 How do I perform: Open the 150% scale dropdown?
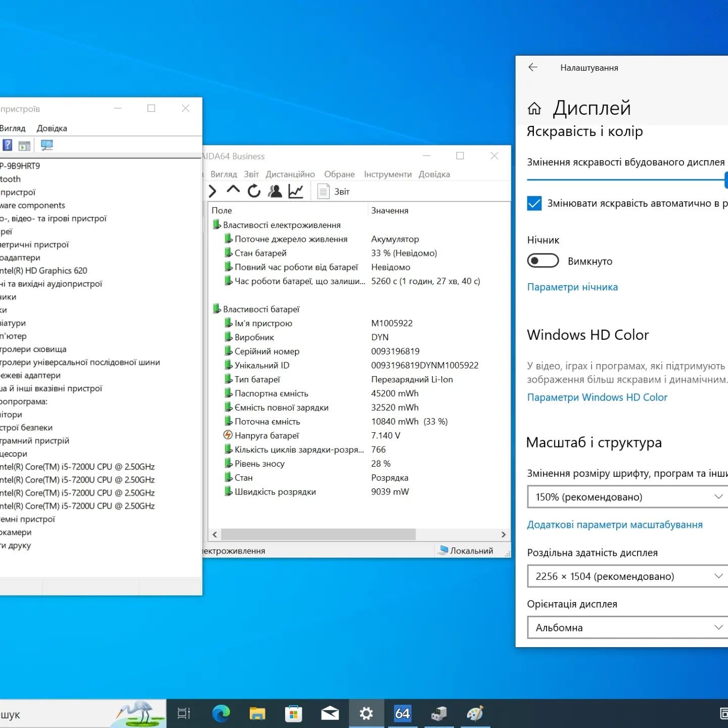click(x=628, y=497)
